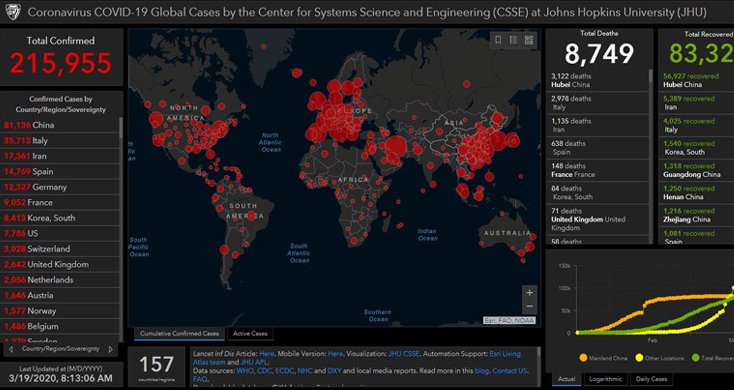Image resolution: width=734 pixels, height=390 pixels.
Task: Switch to the Active Cases map tab
Action: (250, 334)
